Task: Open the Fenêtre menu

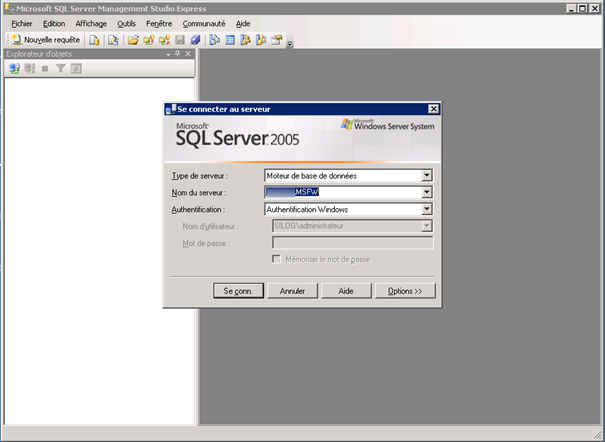Action: point(159,24)
